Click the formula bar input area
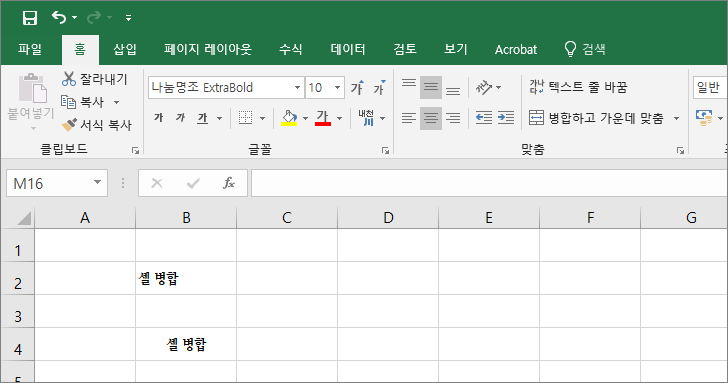The height and width of the screenshot is (383, 728). click(x=489, y=183)
